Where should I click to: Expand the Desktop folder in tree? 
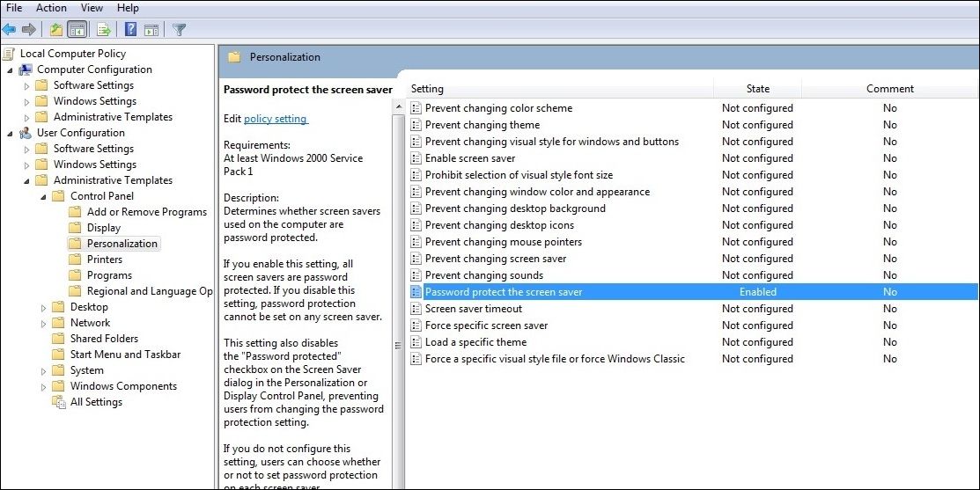[44, 307]
